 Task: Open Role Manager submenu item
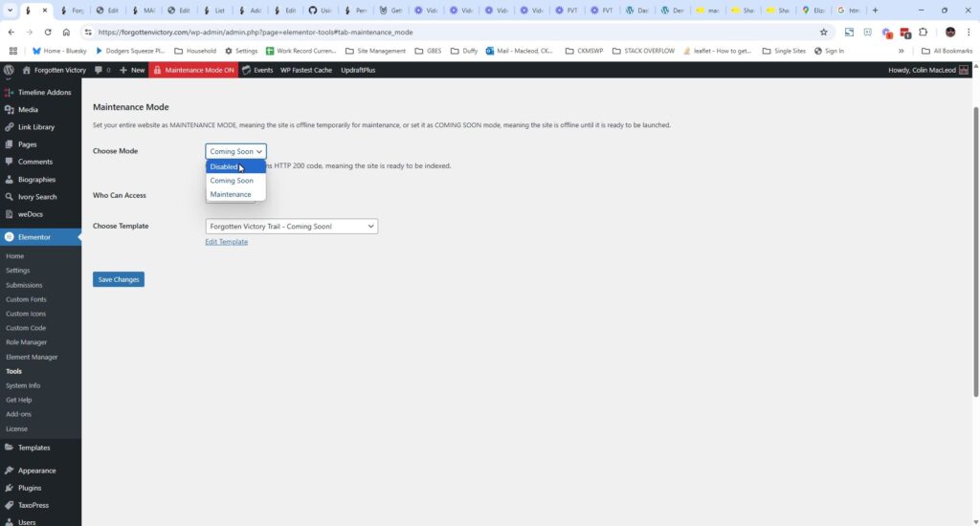tap(26, 342)
